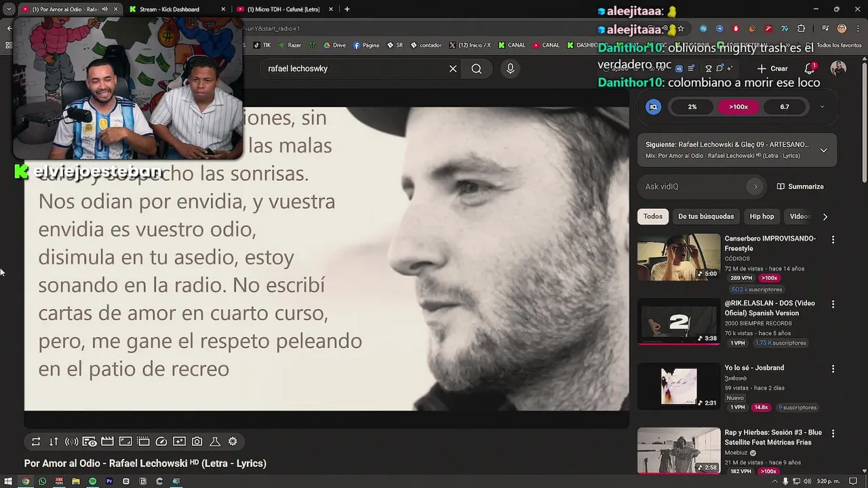Mute the Por Amor al Odio tab speaker
This screenshot has width=868, height=488.
(x=104, y=9)
